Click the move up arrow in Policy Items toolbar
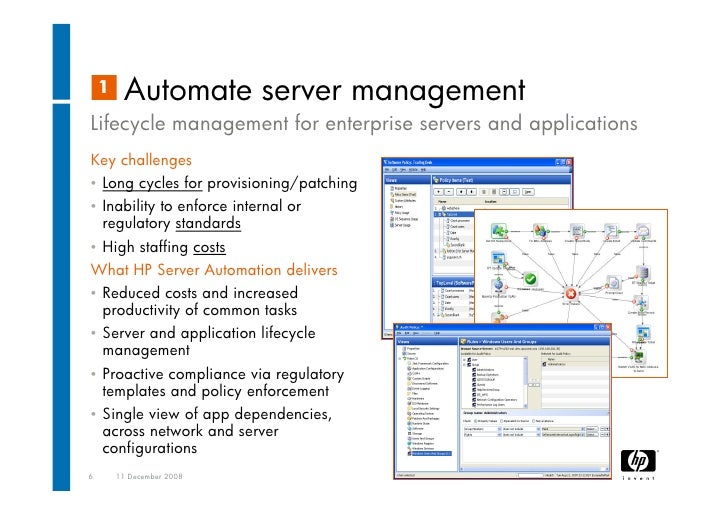The image size is (728, 514). tap(461, 192)
